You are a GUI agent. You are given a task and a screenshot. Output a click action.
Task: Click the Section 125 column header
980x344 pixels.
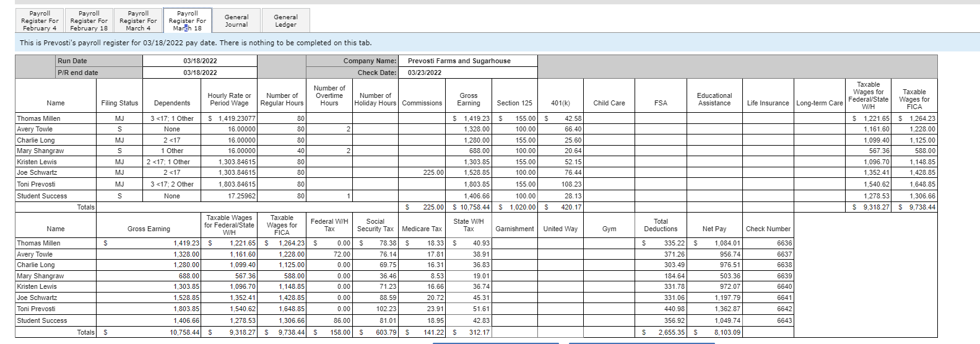click(x=514, y=103)
